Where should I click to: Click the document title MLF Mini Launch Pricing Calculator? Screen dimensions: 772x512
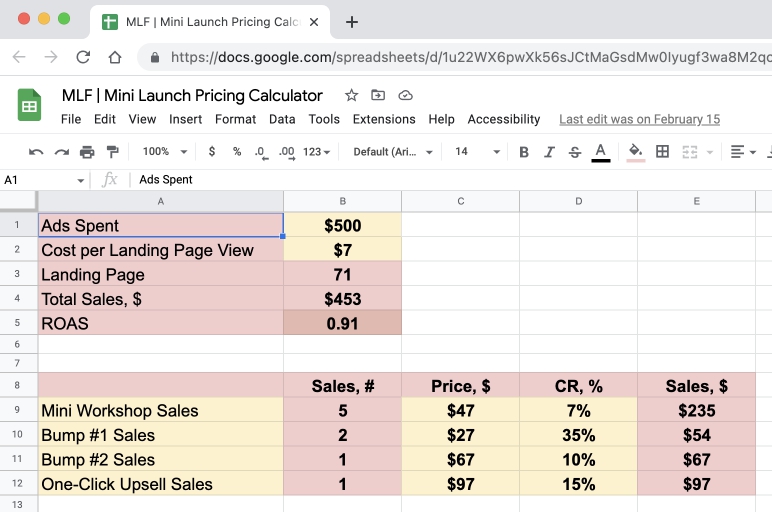[x=192, y=95]
